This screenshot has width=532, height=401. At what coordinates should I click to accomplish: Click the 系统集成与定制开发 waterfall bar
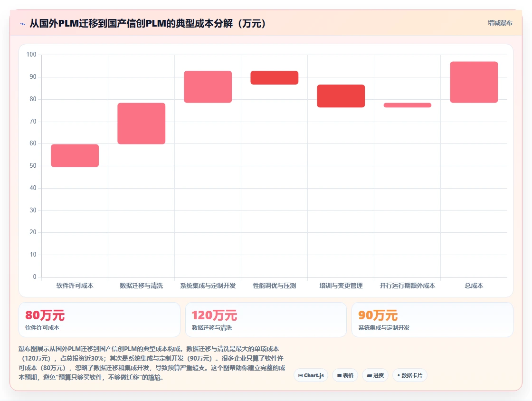(x=208, y=87)
